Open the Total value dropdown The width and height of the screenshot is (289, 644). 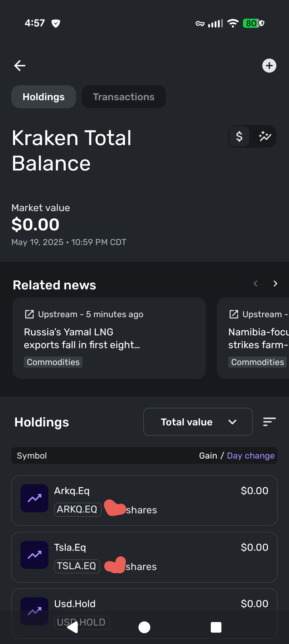198,422
